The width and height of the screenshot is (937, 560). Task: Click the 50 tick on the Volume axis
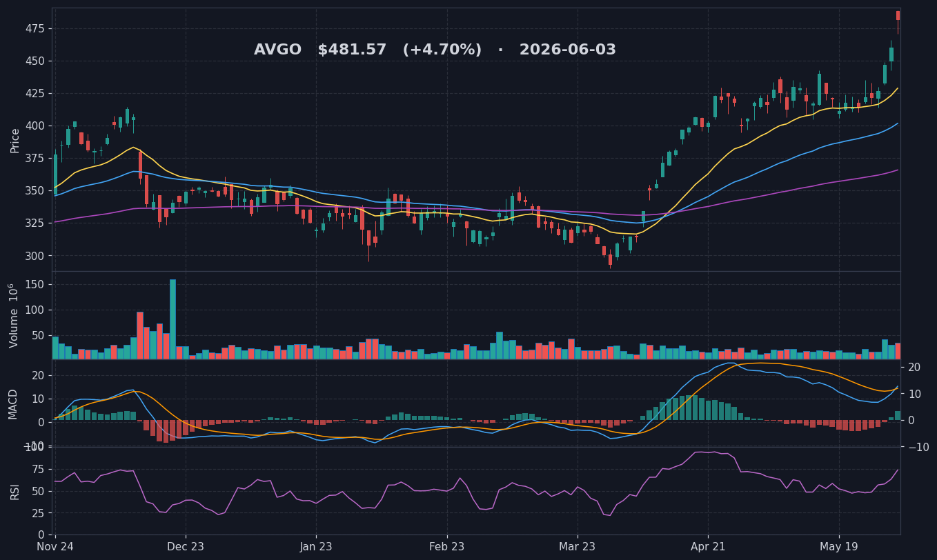pyautogui.click(x=38, y=335)
